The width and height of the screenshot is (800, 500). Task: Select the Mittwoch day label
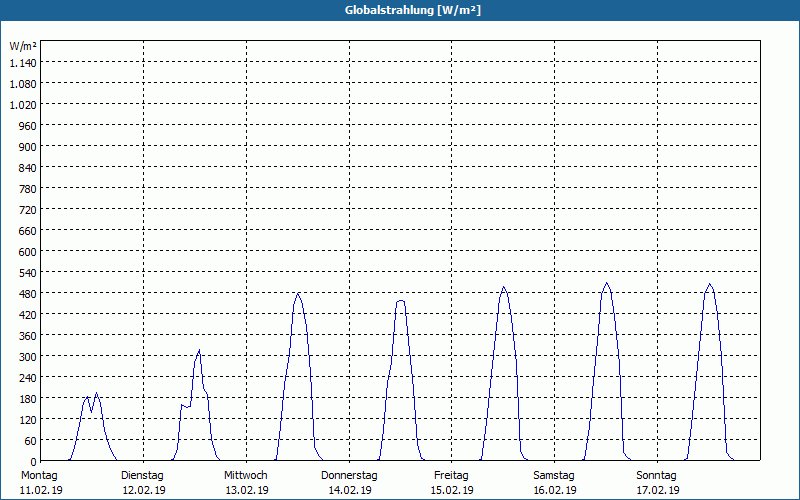click(245, 476)
